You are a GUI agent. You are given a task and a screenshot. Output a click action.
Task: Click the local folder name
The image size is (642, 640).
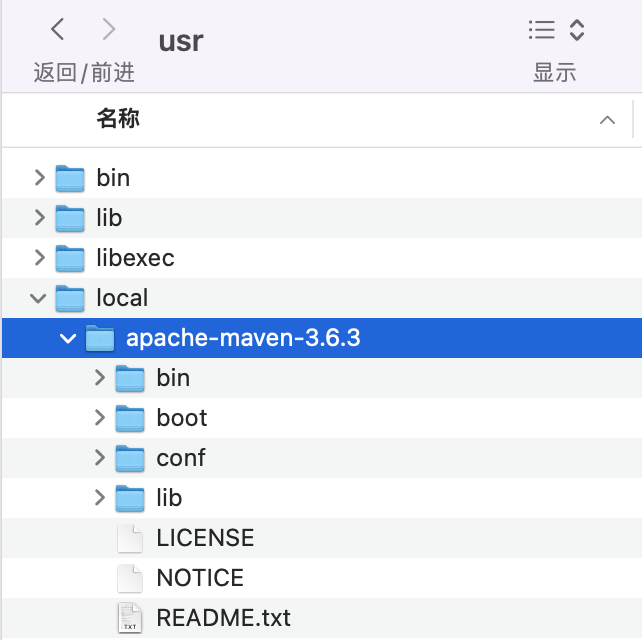pyautogui.click(x=122, y=298)
